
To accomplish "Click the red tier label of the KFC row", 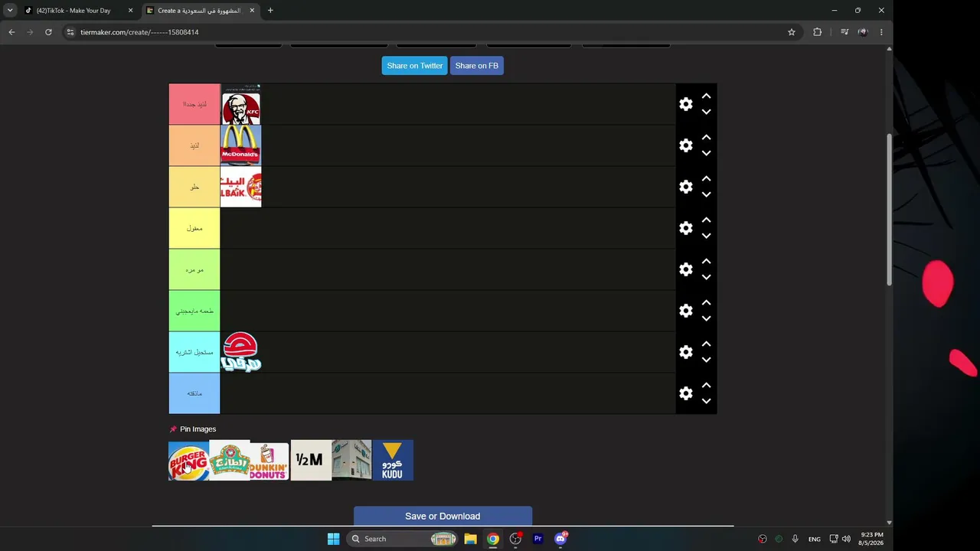I will 194,104.
